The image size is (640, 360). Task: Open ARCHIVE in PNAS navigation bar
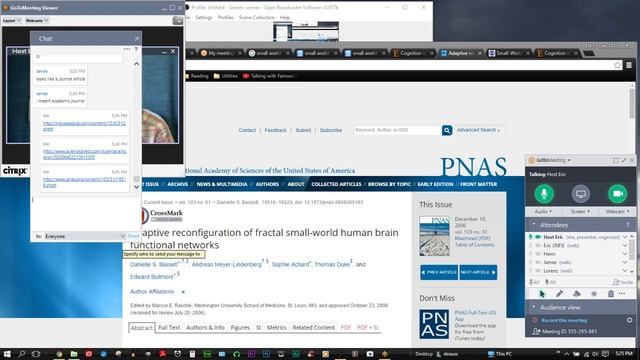(178, 184)
